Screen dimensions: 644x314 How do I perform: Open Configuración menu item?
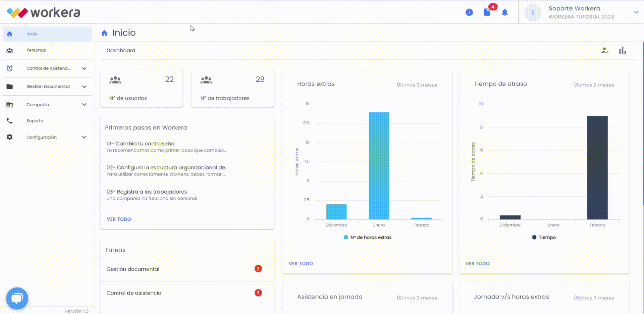(47, 137)
